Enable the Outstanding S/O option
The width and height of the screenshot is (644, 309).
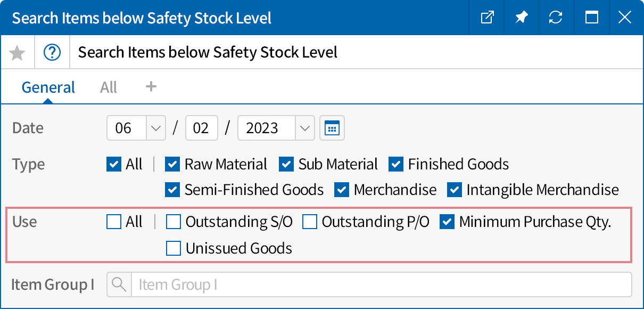(x=174, y=222)
